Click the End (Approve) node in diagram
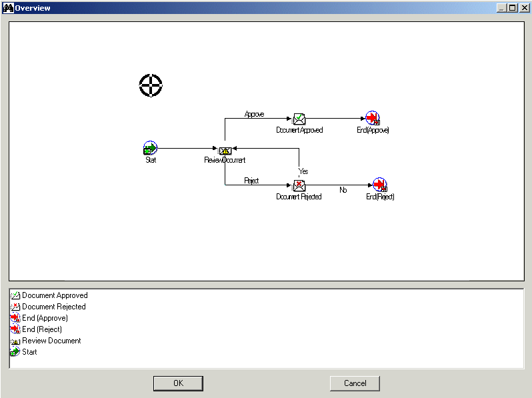This screenshot has width=532, height=398. [x=373, y=119]
